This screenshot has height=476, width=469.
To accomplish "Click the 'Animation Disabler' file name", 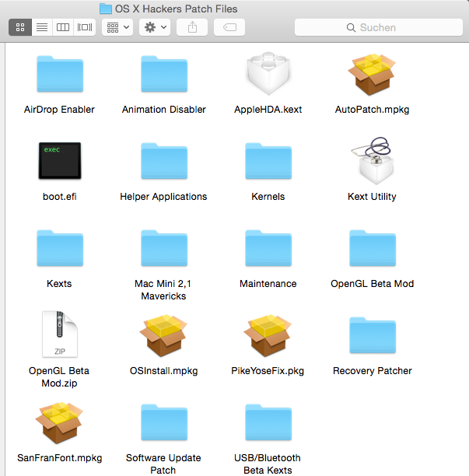I will pos(164,110).
